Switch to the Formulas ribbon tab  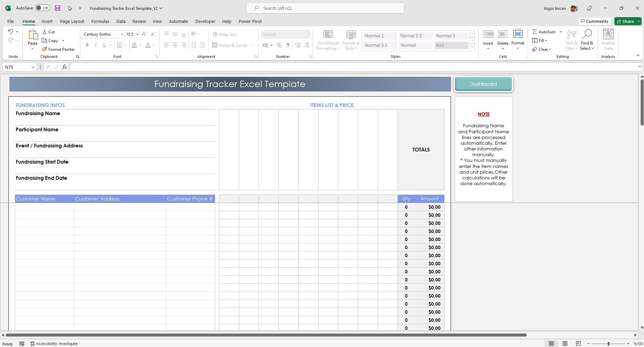pyautogui.click(x=100, y=21)
